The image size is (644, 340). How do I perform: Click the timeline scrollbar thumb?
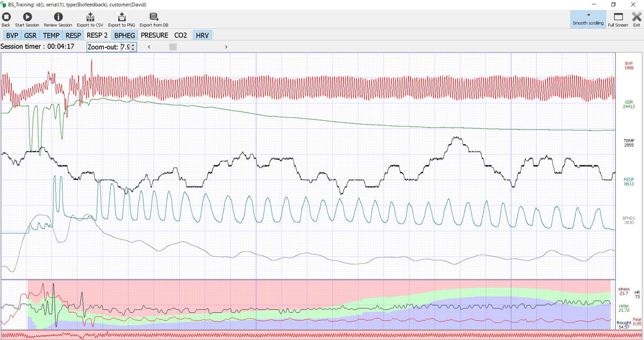tap(173, 47)
